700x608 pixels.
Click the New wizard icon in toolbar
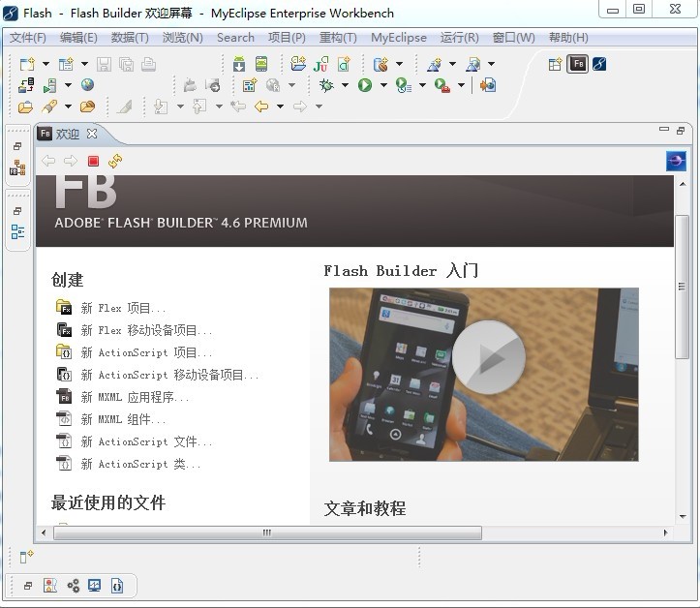pos(27,64)
